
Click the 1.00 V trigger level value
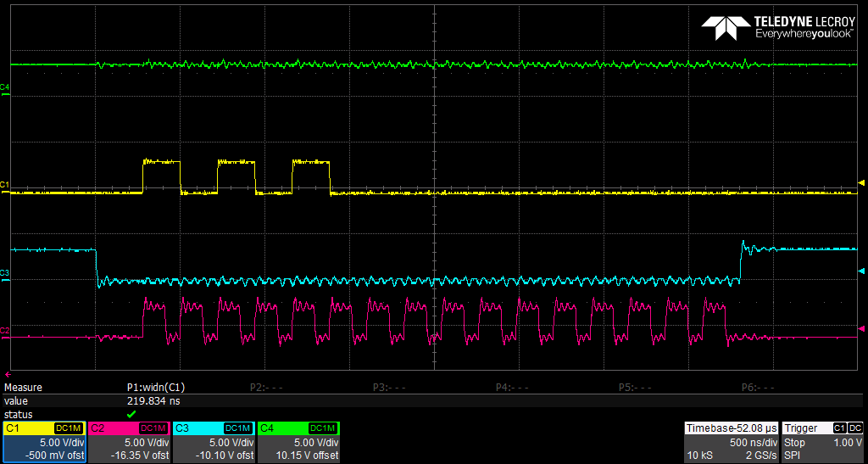point(848,443)
